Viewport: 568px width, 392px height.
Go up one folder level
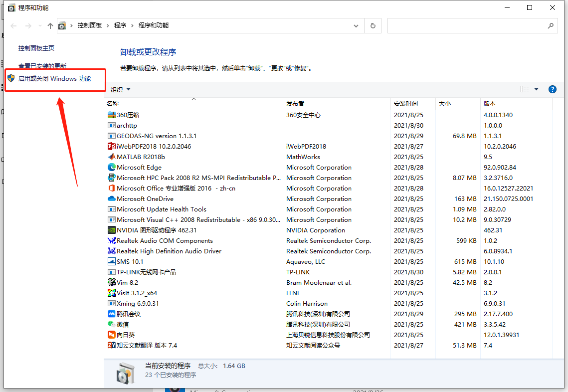(50, 26)
